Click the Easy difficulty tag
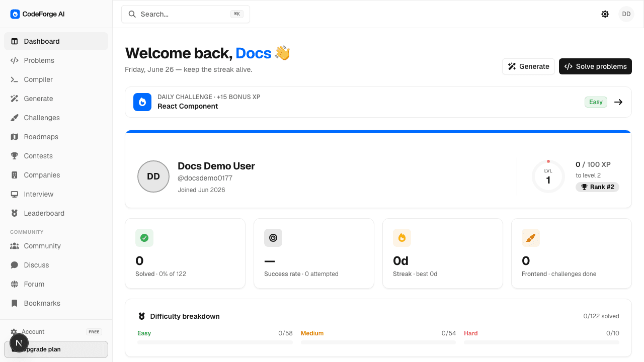The image size is (644, 362). [596, 102]
